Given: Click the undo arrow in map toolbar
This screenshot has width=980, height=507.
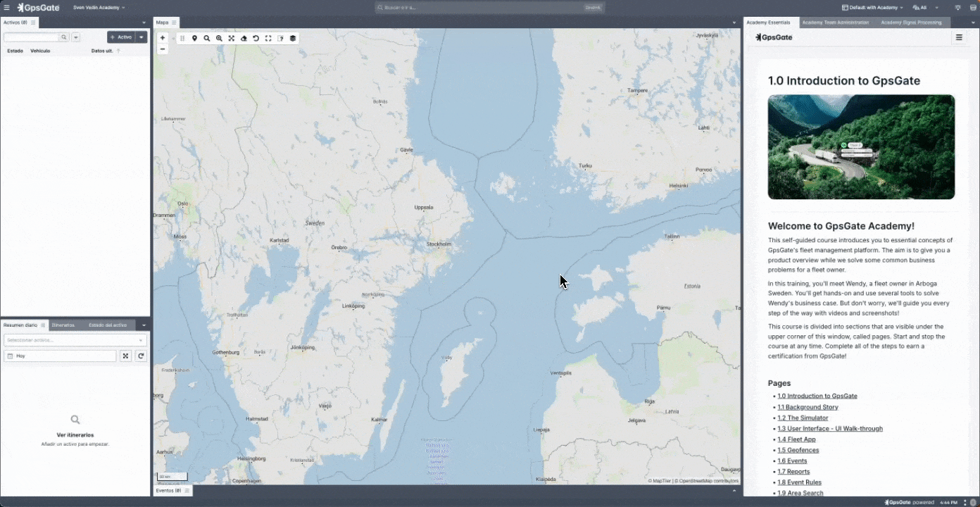Looking at the screenshot, I should [256, 39].
